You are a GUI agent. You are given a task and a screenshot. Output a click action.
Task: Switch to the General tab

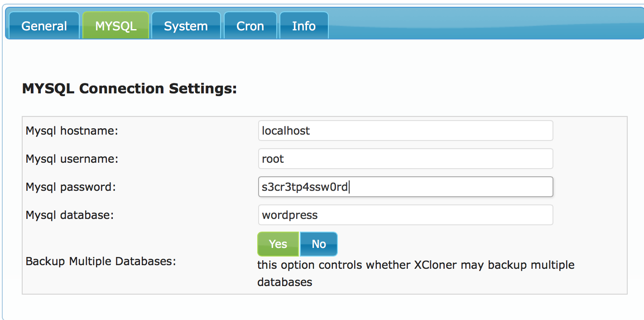point(44,26)
